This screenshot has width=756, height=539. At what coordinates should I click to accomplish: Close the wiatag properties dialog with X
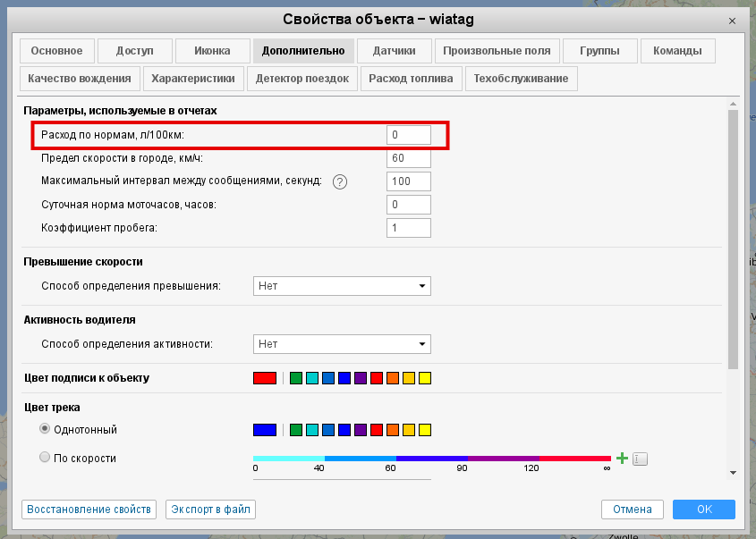(x=734, y=20)
